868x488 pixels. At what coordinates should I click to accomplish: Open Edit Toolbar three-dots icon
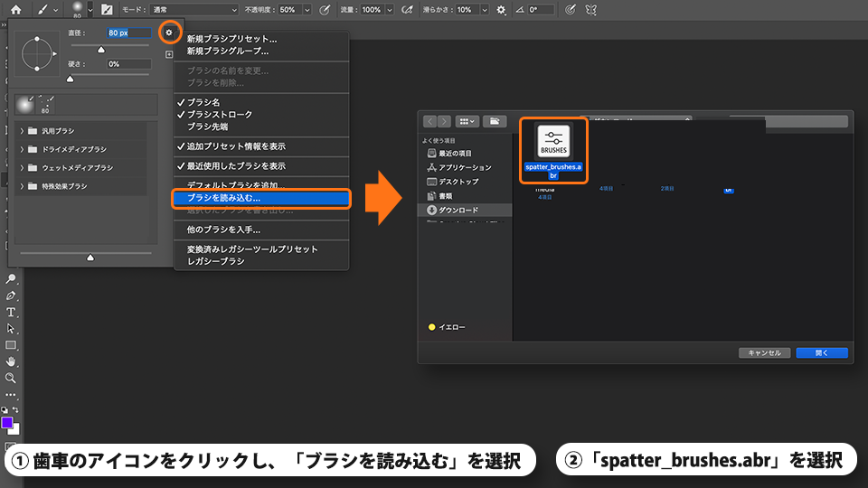pyautogui.click(x=11, y=395)
